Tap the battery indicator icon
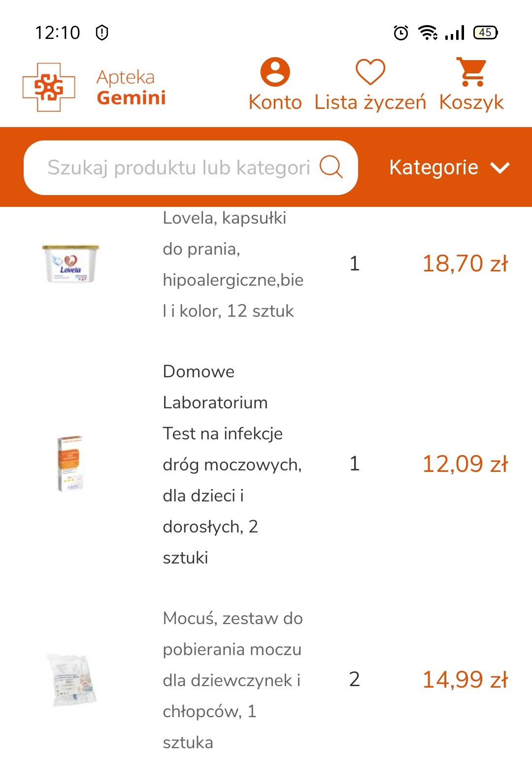The image size is (532, 761). [x=485, y=33]
